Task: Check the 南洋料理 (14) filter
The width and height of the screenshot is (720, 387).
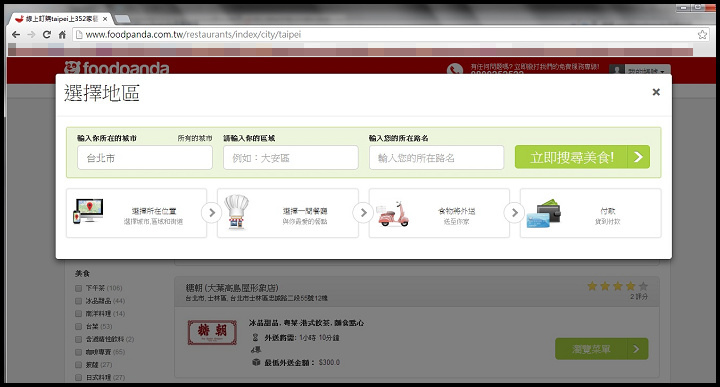Action: pos(78,314)
